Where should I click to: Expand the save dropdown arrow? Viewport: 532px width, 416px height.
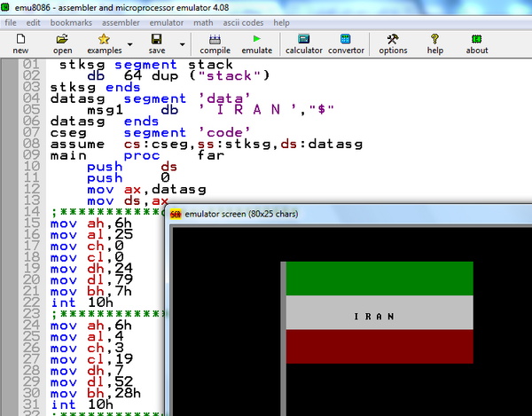pos(182,44)
